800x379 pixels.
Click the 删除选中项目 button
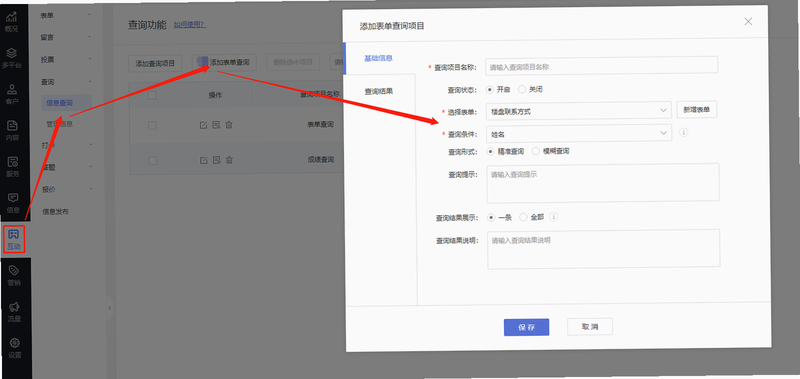[x=293, y=62]
